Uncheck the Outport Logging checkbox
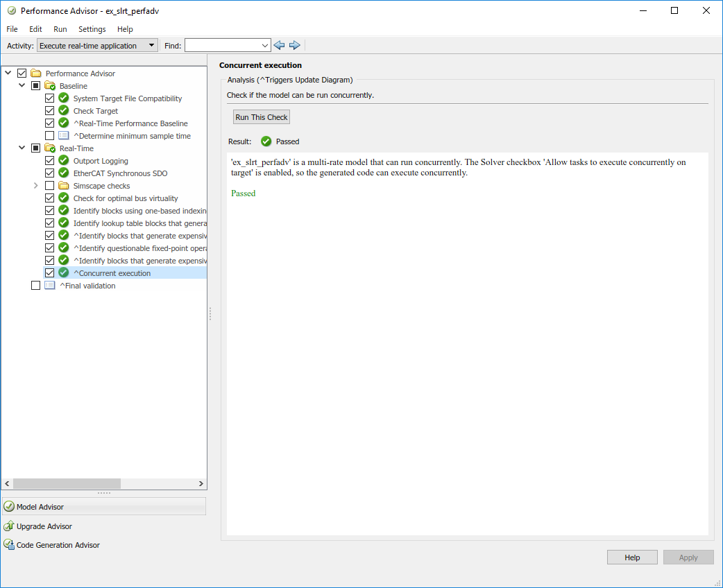723x588 pixels. point(49,160)
